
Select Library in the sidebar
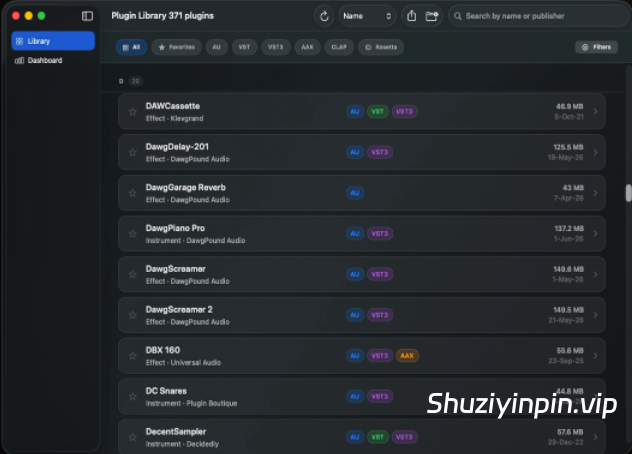[x=53, y=41]
